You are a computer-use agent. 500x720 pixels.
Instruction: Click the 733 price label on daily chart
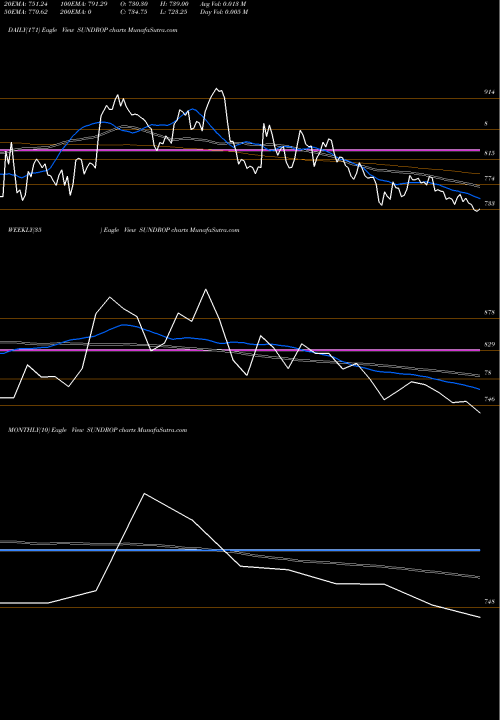click(489, 203)
